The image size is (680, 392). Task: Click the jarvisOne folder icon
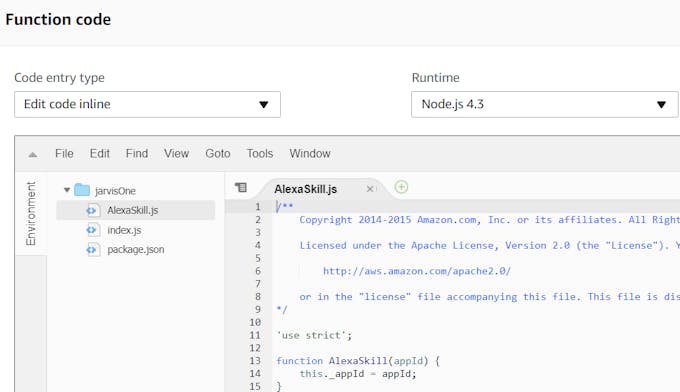(82, 190)
